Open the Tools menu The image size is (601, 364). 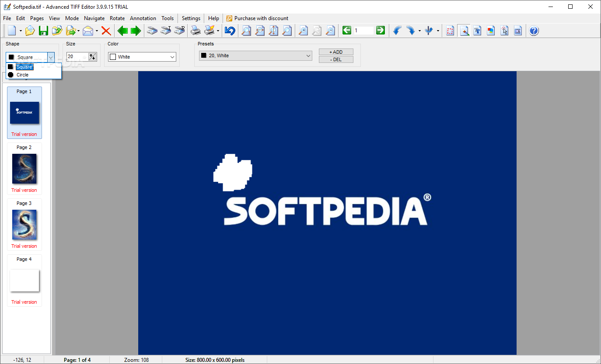point(168,18)
